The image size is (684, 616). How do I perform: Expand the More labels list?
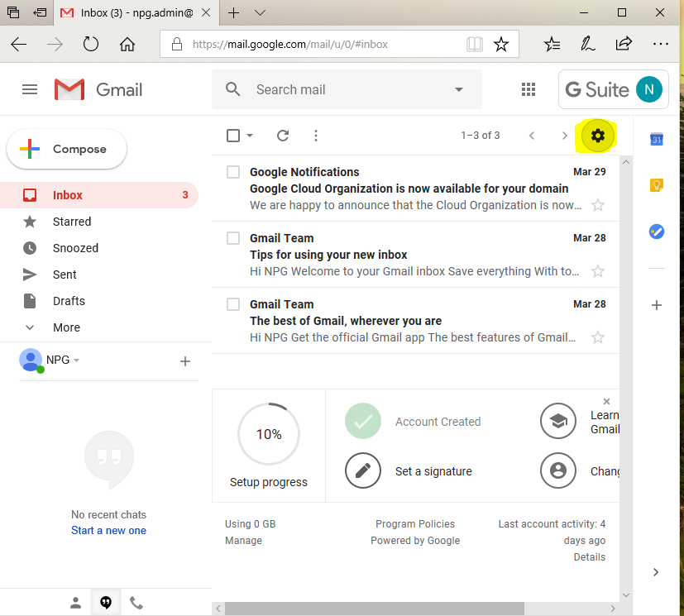(66, 327)
